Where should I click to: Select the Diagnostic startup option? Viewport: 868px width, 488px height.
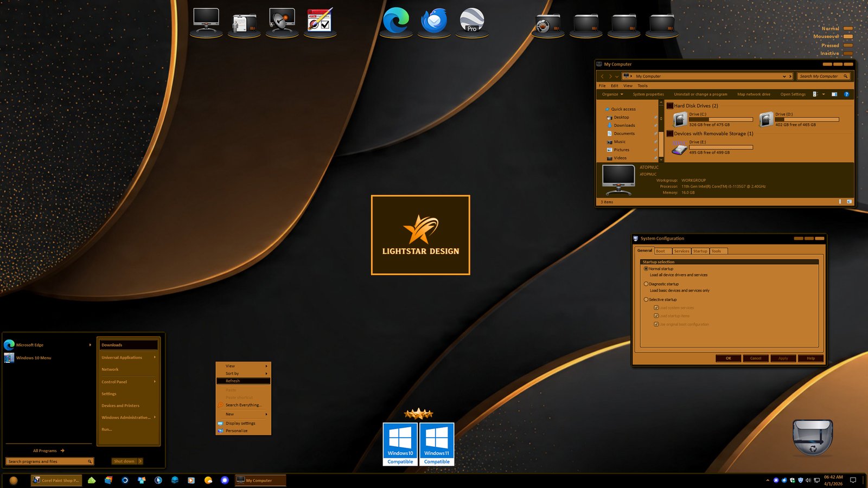click(646, 284)
